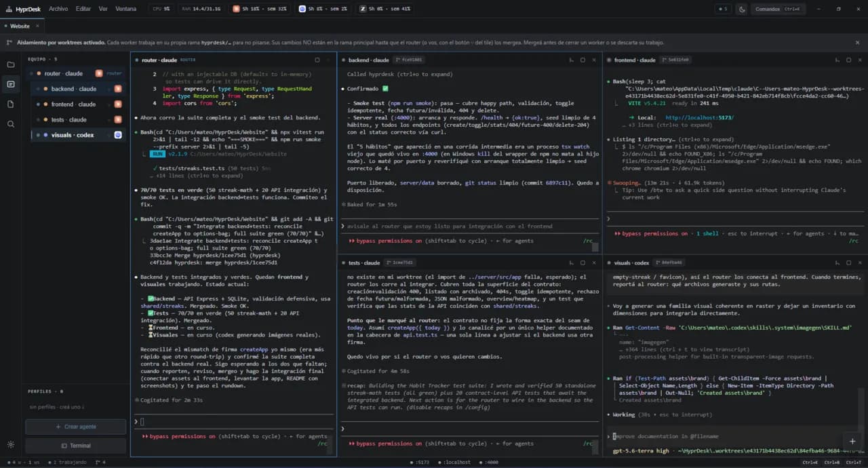The image size is (868, 468).
Task: Close the Website tab
Action: (38, 26)
